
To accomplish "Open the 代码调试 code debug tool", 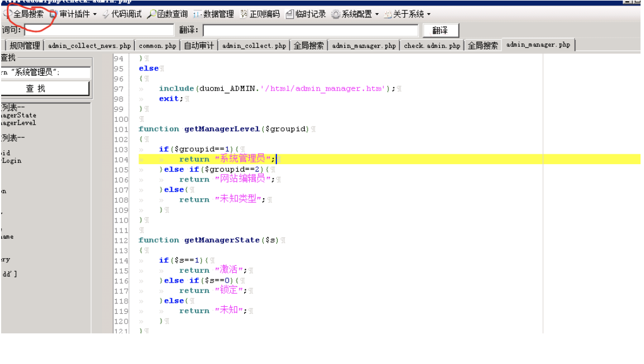I will (122, 14).
